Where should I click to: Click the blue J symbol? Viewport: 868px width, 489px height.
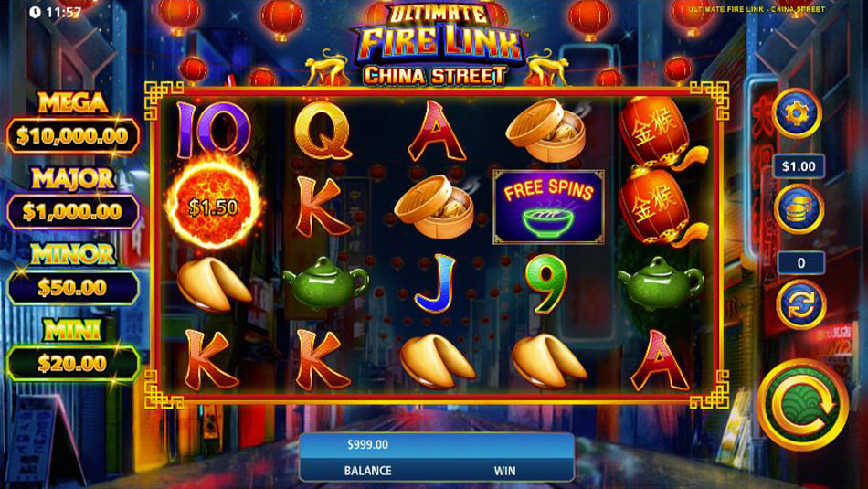[435, 282]
